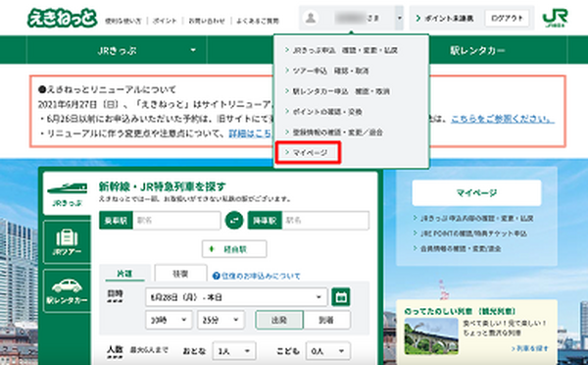Open the こども 0人 dropdown
Screen dimensions: 588x365
(x=327, y=351)
